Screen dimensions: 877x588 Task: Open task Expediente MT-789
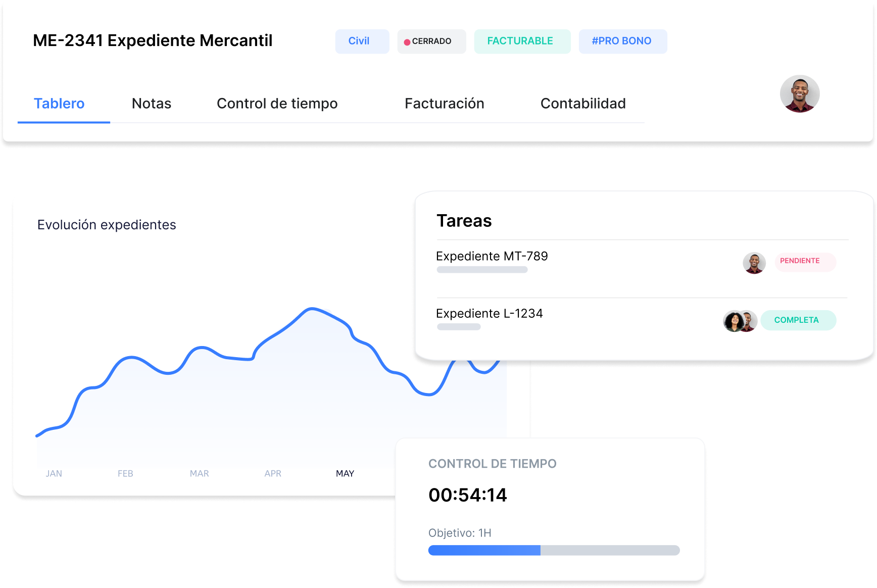[492, 257]
